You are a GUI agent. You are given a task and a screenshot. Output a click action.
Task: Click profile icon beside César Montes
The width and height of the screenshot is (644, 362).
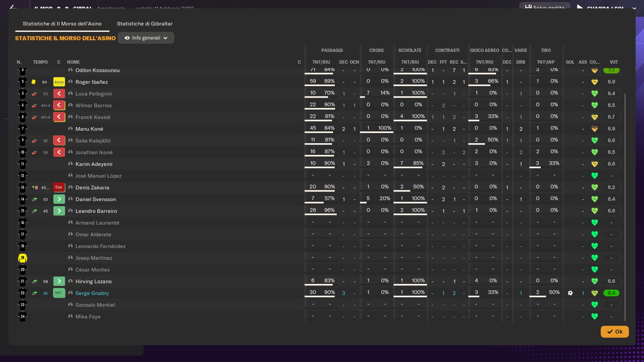70,269
